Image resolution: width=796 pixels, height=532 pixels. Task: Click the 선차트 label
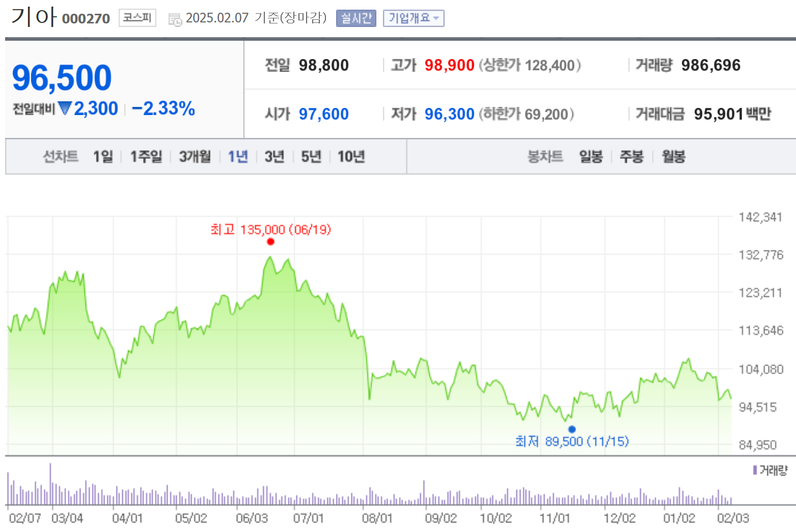(61, 156)
